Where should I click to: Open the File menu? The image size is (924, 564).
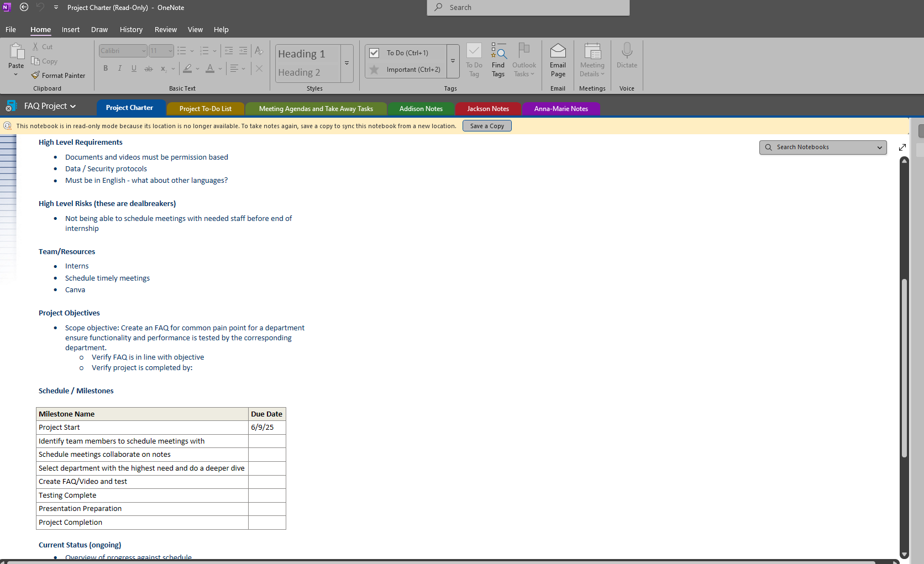click(11, 30)
